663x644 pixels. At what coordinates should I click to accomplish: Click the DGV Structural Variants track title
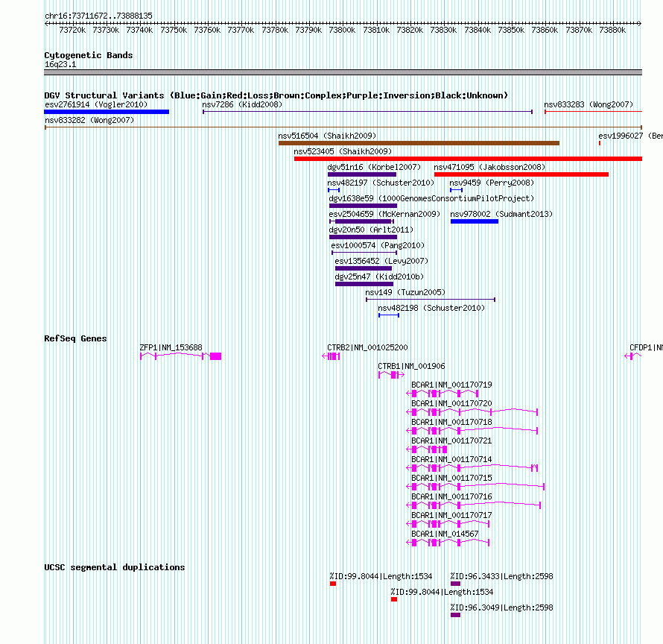276,95
